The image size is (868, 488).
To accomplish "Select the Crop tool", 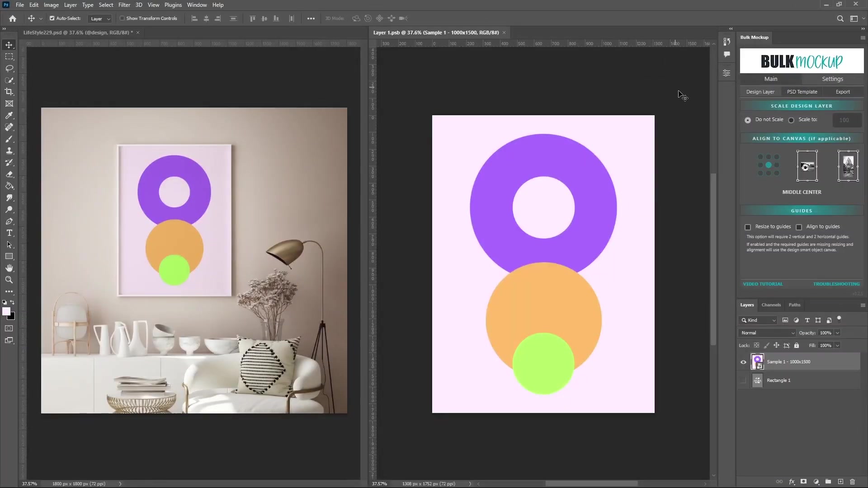I will (9, 92).
